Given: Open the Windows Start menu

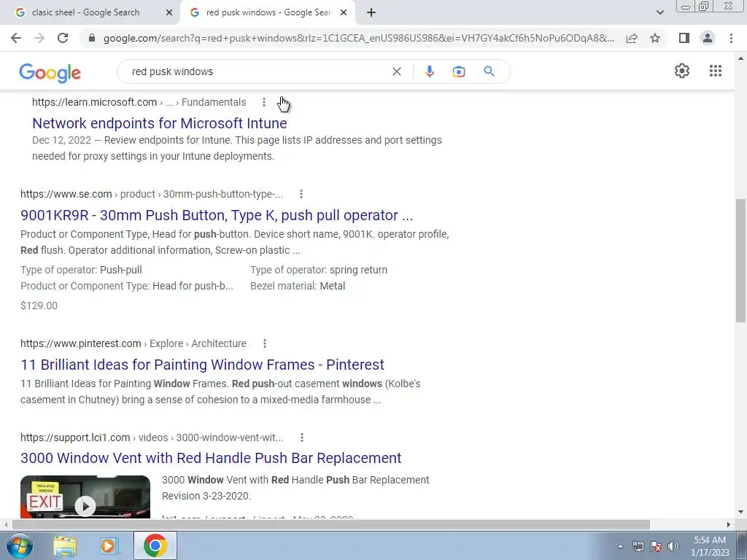Looking at the screenshot, I should pyautogui.click(x=19, y=545).
